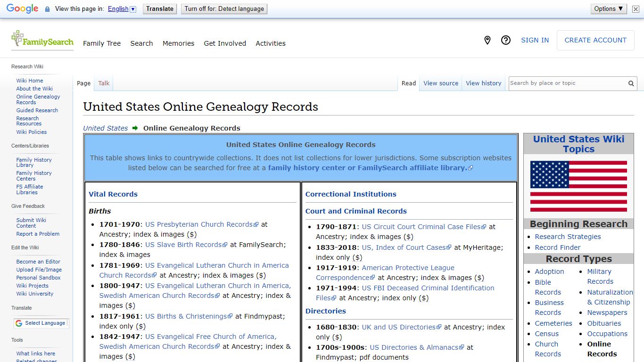Click the Translate button
The height and width of the screenshot is (362, 644).
coord(160,9)
